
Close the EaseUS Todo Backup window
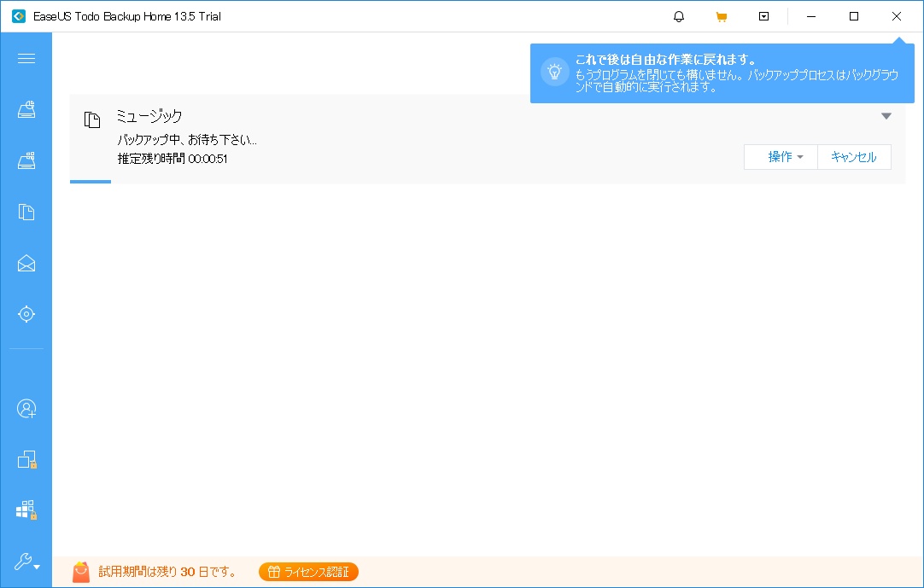coord(897,16)
